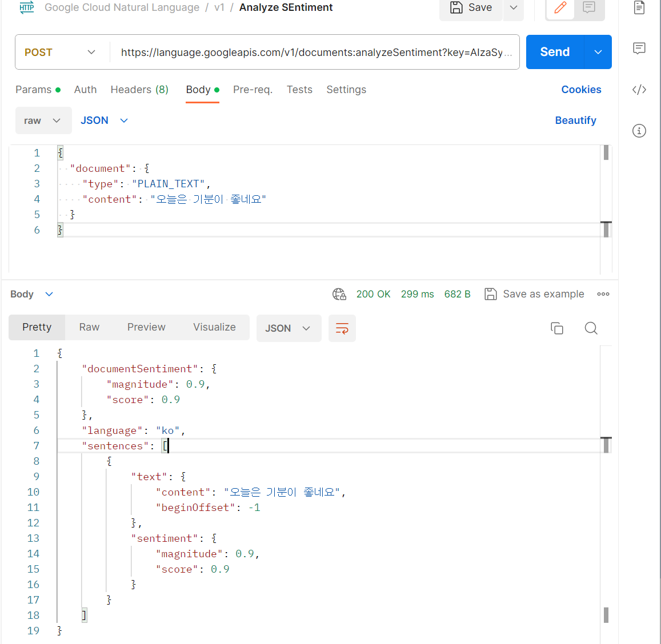Click the HTTP request type icon
Screen dimensions: 661x644
pos(27,7)
